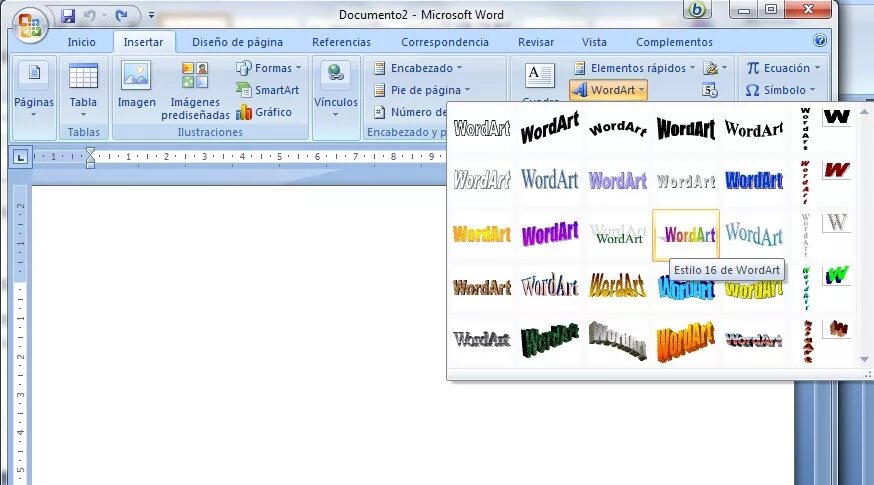Select the italic gray outline WordArt style 7
The width and height of the screenshot is (874, 485).
482,180
